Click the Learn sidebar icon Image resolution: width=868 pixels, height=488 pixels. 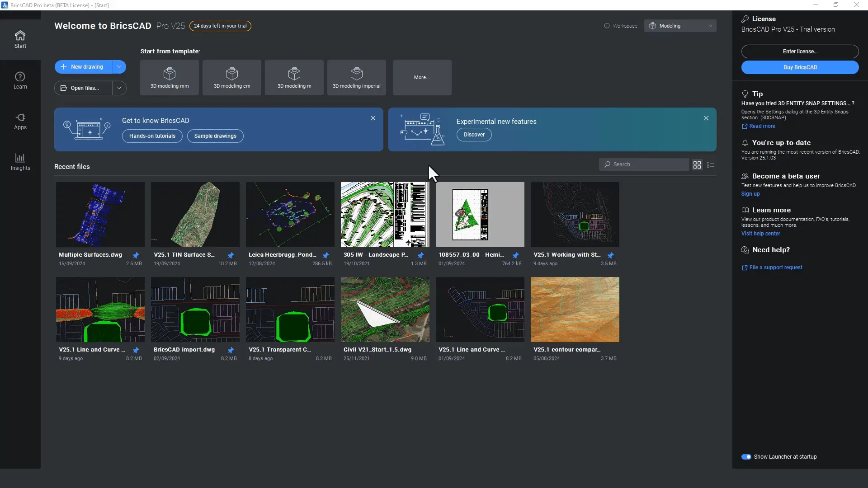coord(20,80)
